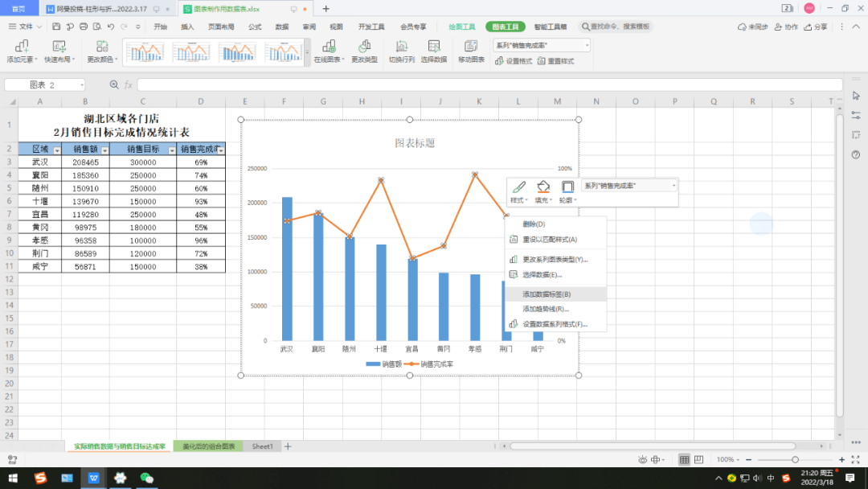Click the 填充 (Fill) bucket icon in the mini toolbar
This screenshot has width=868, height=489.
543,187
